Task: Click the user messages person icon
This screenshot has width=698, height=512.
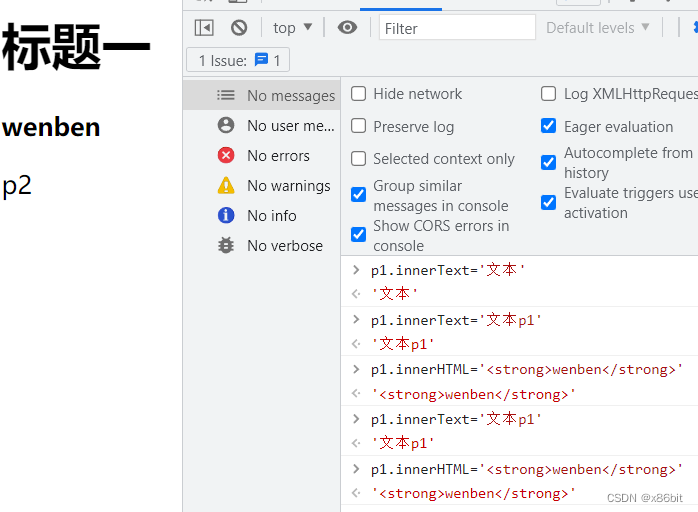Action: 226,125
